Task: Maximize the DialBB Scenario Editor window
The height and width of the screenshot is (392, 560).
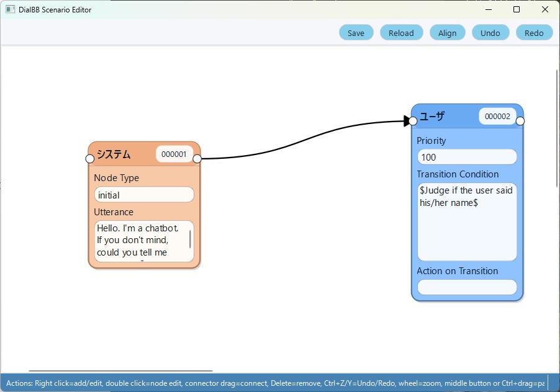Action: [x=517, y=10]
